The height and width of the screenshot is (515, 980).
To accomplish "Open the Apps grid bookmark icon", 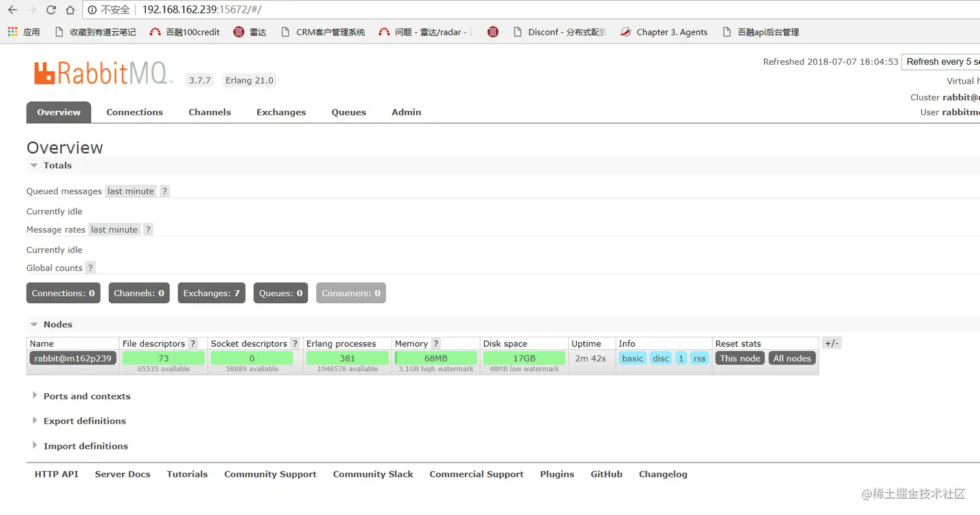I will pos(12,32).
